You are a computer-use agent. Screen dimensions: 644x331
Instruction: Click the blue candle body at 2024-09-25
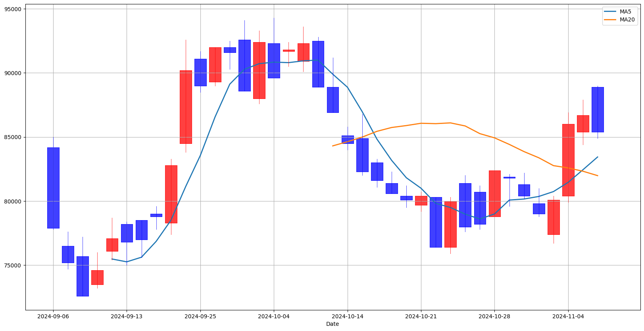click(200, 72)
